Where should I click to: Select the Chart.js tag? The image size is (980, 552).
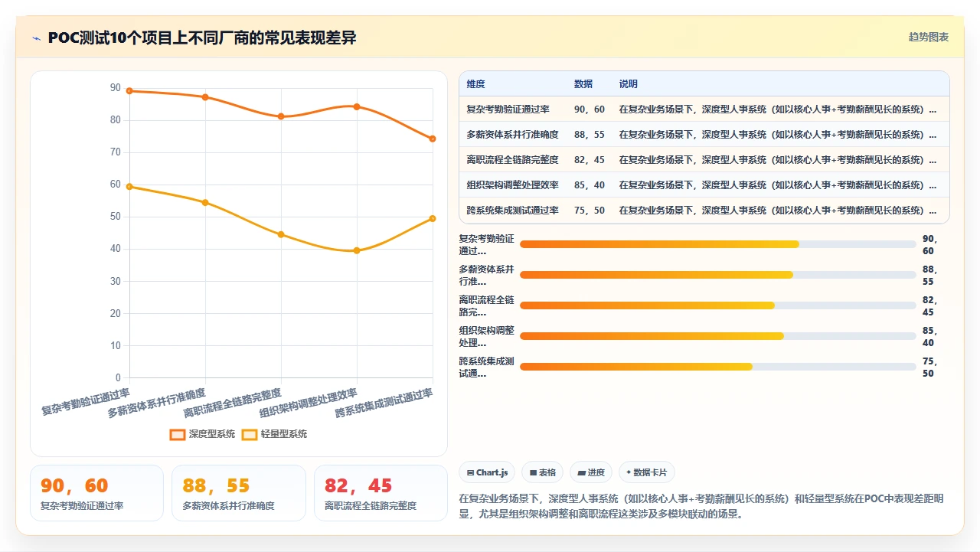[x=487, y=472]
